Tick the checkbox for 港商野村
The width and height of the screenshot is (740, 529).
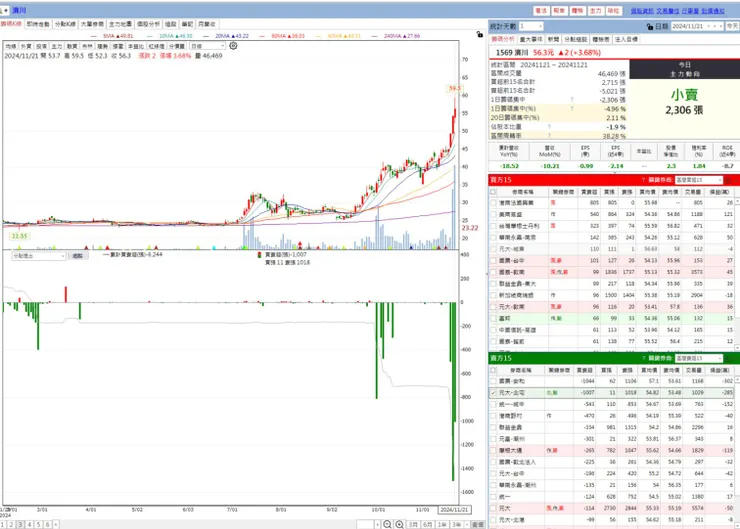(493, 416)
